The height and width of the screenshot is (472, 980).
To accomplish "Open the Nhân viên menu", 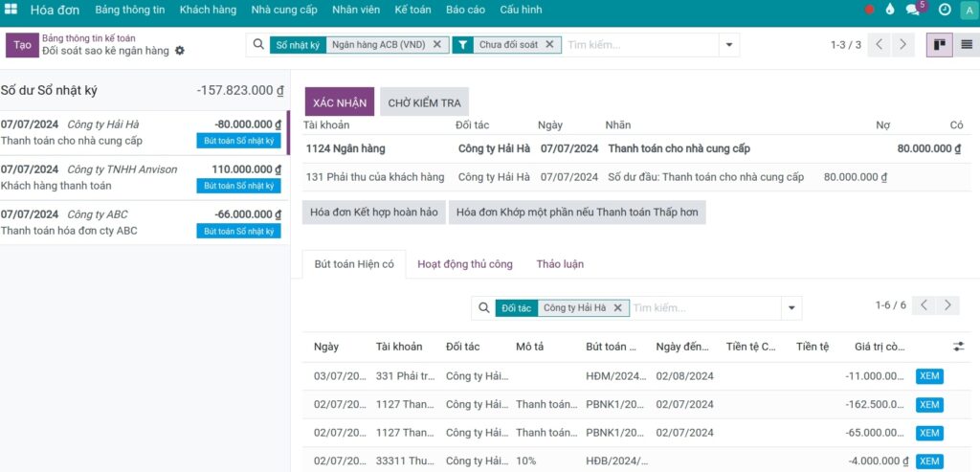I will tap(356, 10).
